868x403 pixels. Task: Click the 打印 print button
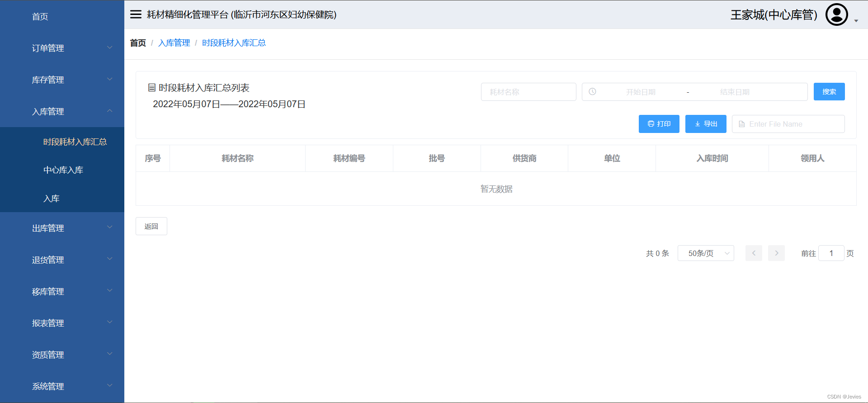[659, 124]
